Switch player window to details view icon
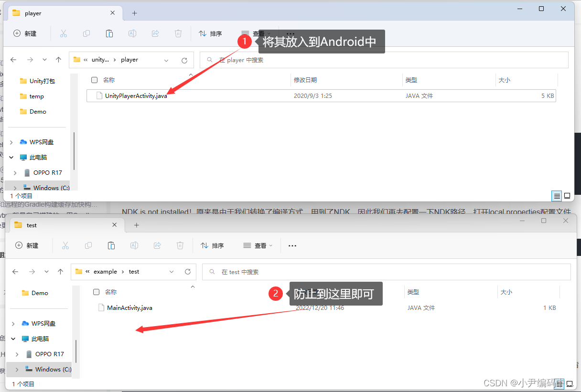 557,196
